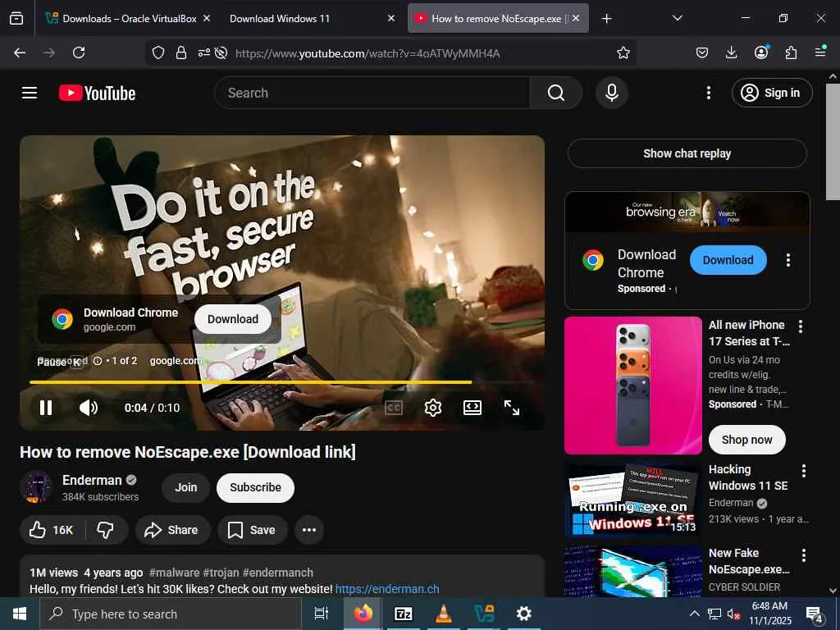Viewport: 840px width, 630px height.
Task: Open VLC from the taskbar
Action: 444,614
